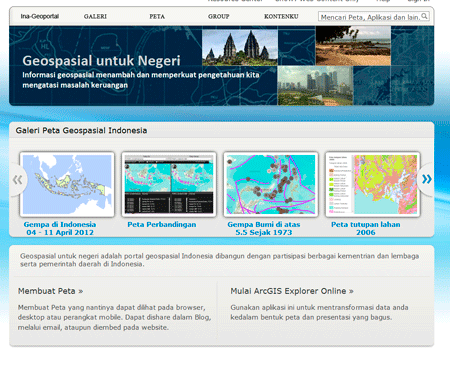Screen dimensions: 450x369
Task: Follow the Gempa di Indonesia 04 - 11 April 2012 link
Action: pyautogui.click(x=60, y=228)
